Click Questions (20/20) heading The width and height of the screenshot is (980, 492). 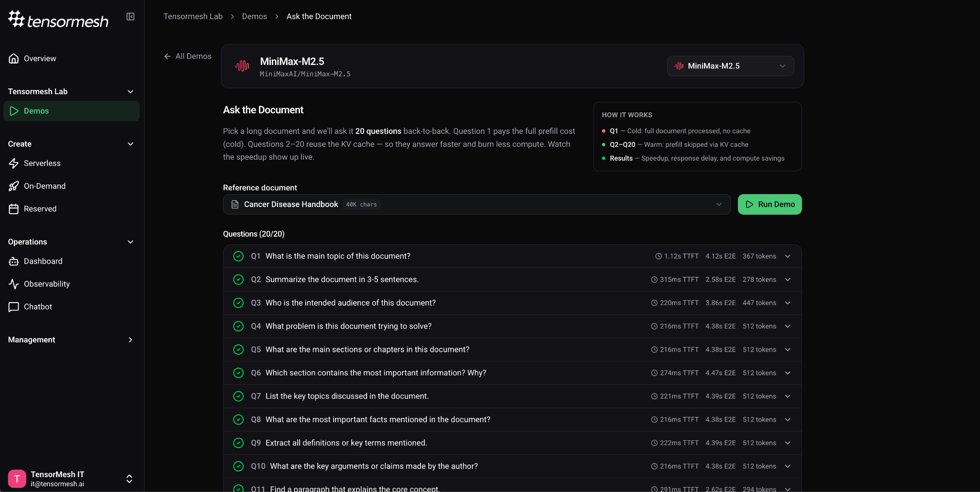(254, 234)
